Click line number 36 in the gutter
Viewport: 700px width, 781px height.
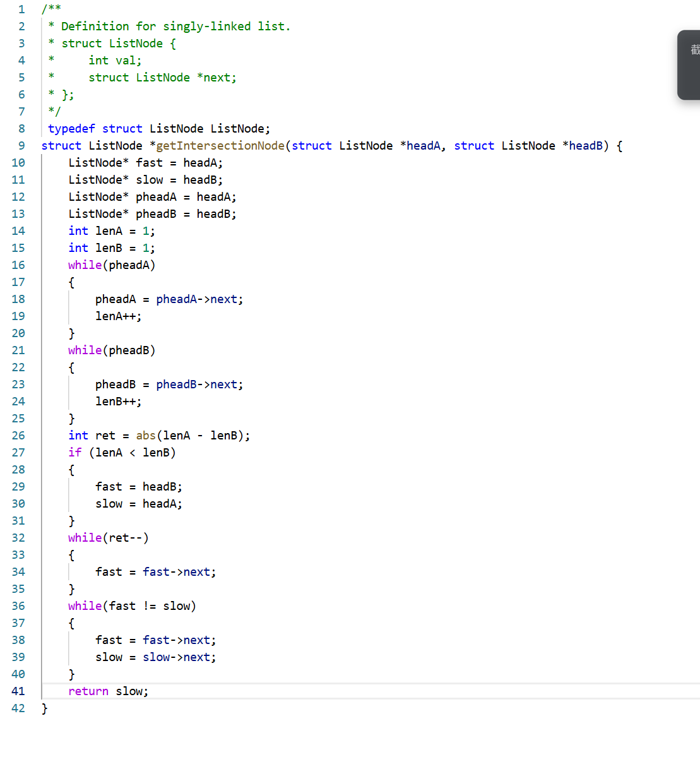click(x=18, y=606)
